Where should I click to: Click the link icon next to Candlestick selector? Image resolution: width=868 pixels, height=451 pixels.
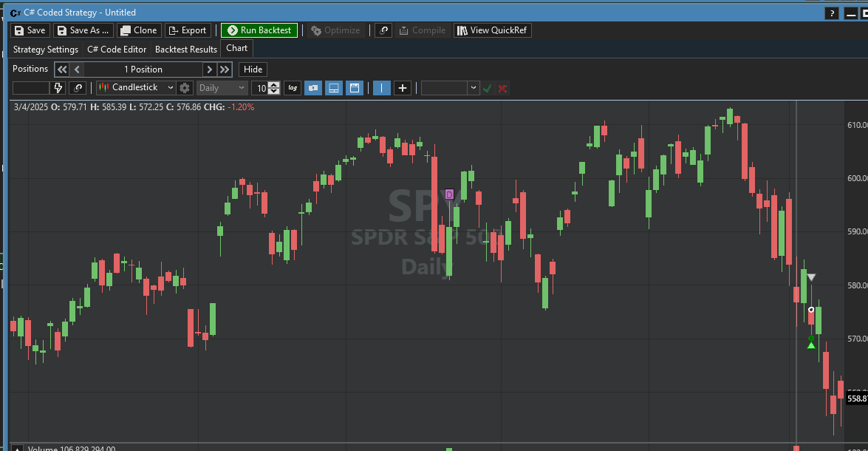click(78, 88)
